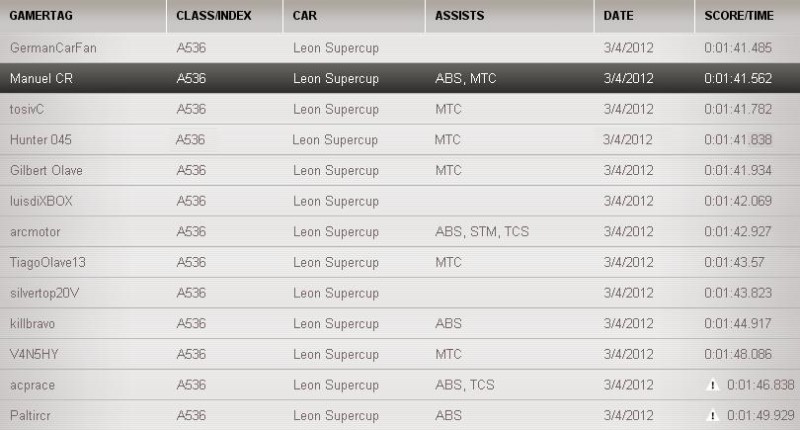This screenshot has width=800, height=430.
Task: Open GermanCarFan gamertag profile
Action: click(x=54, y=47)
